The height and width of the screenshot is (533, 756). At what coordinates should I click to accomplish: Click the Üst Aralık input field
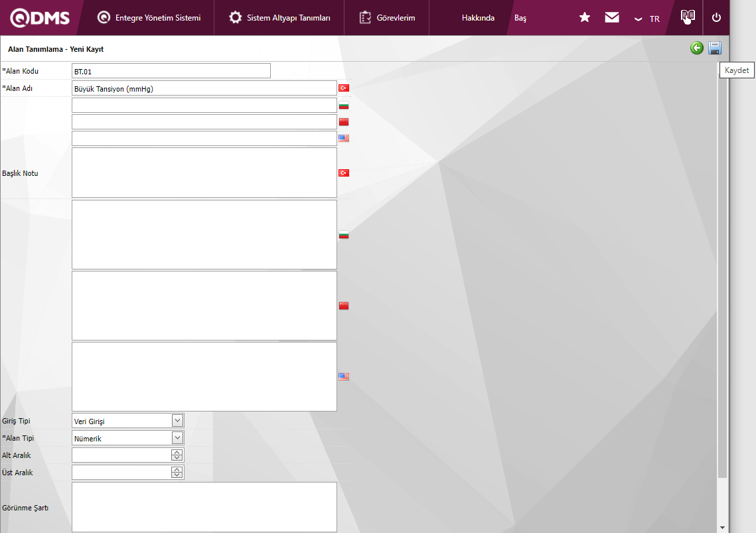121,472
